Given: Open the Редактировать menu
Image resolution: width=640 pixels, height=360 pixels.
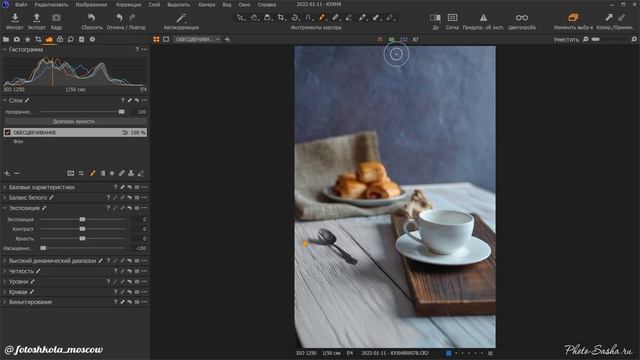Looking at the screenshot, I should tap(51, 4).
